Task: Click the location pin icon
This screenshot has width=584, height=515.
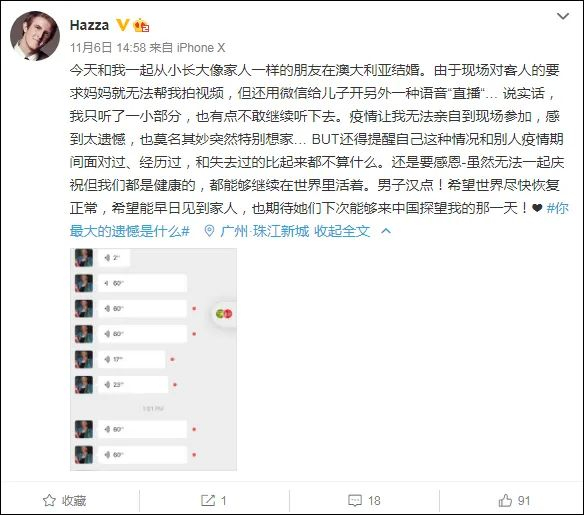Action: pos(209,231)
